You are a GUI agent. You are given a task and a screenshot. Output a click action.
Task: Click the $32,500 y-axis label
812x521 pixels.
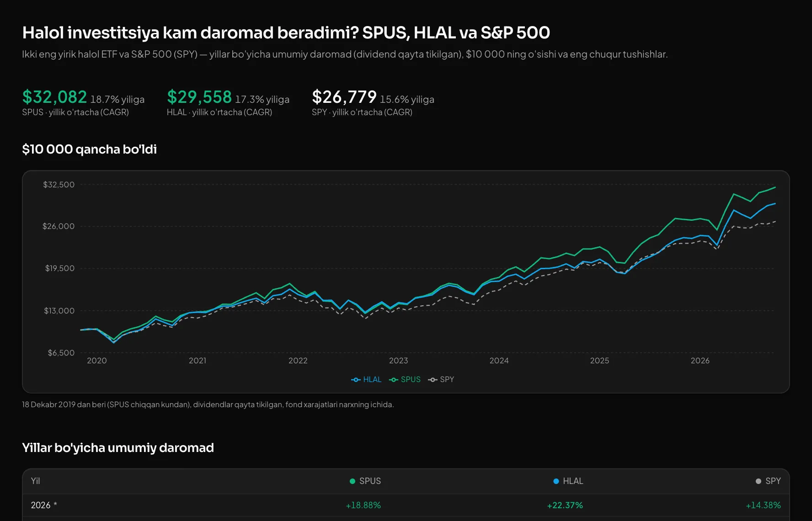click(x=59, y=185)
